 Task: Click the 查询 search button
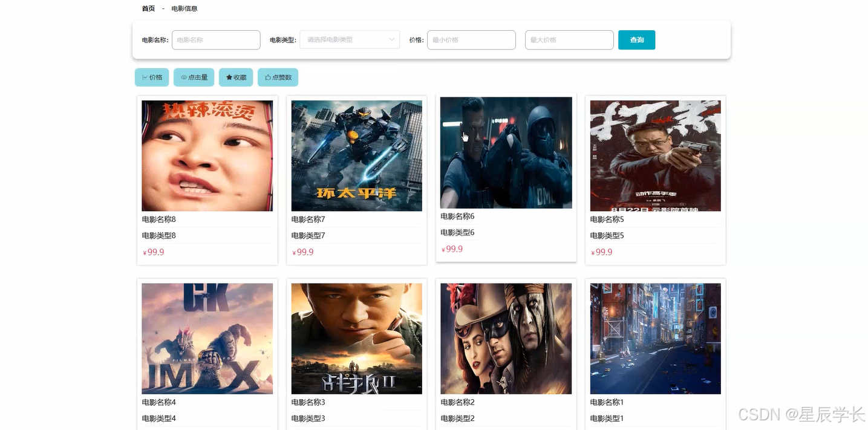(636, 40)
